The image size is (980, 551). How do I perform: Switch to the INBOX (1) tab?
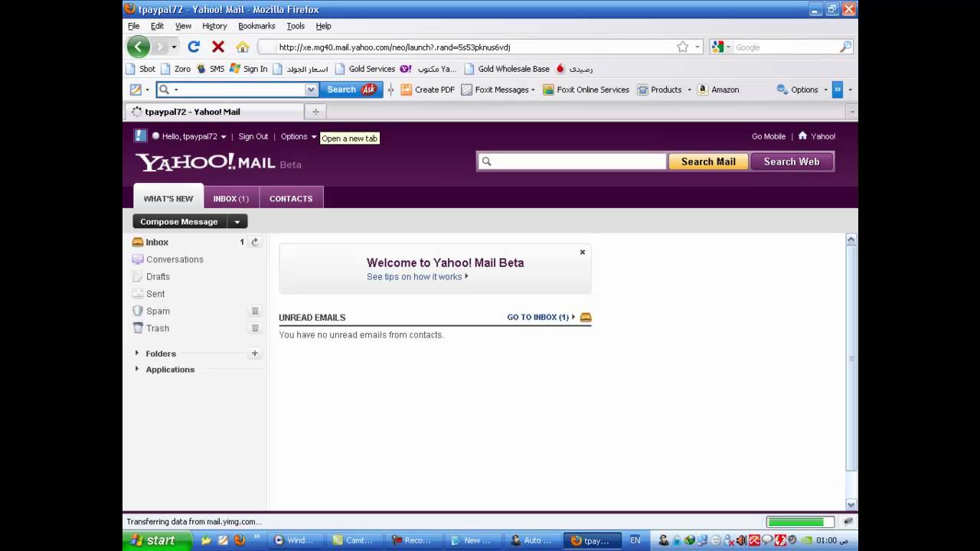pos(231,198)
